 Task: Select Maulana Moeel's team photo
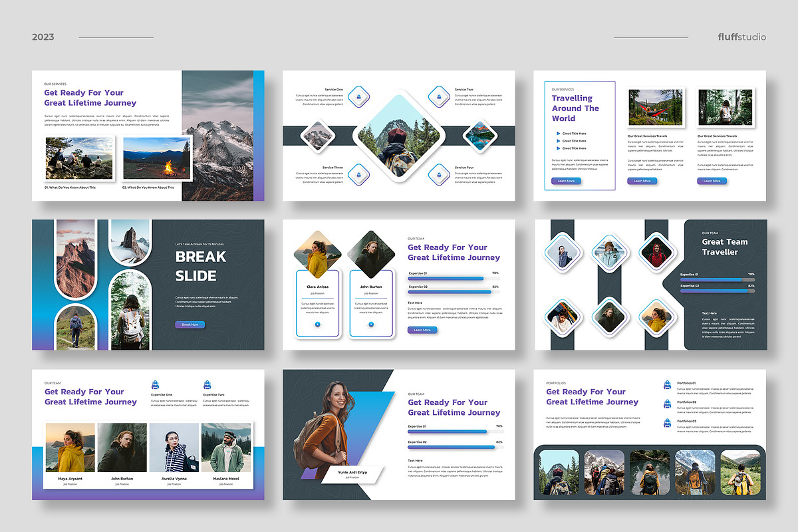(x=226, y=448)
